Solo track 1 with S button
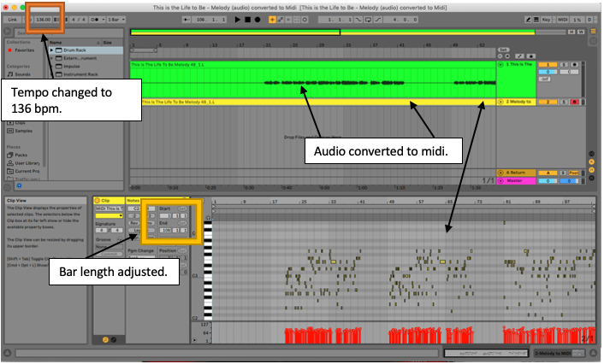 coord(564,65)
